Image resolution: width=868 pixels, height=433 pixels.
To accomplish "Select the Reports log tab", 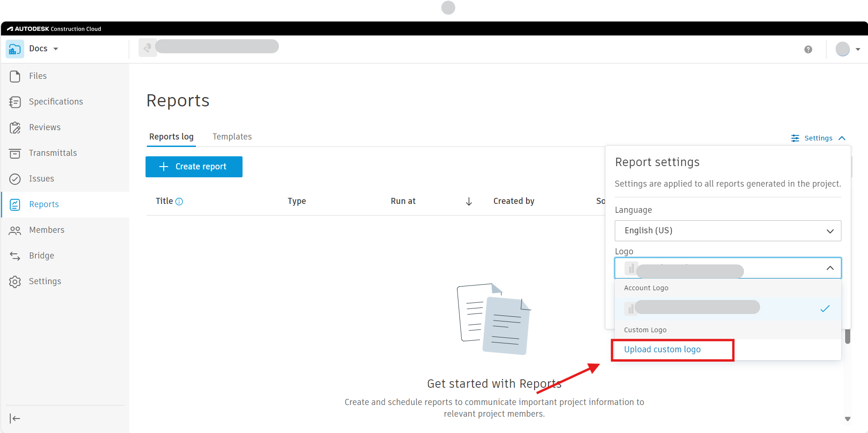I will click(x=171, y=136).
